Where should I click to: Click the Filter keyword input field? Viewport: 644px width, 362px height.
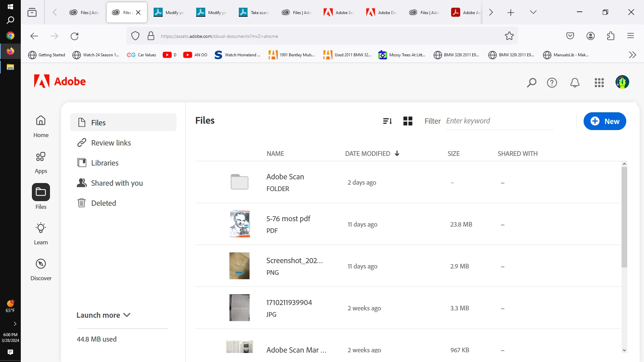499,121
